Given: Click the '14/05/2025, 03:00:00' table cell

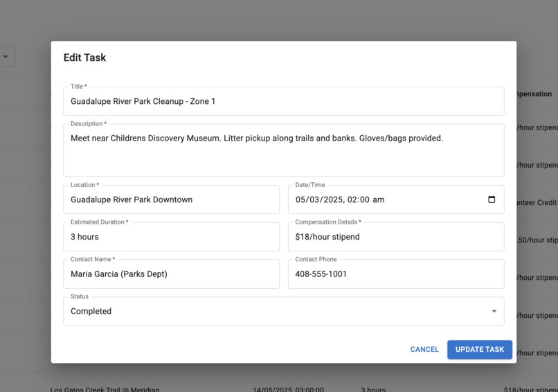Looking at the screenshot, I should (288, 389).
